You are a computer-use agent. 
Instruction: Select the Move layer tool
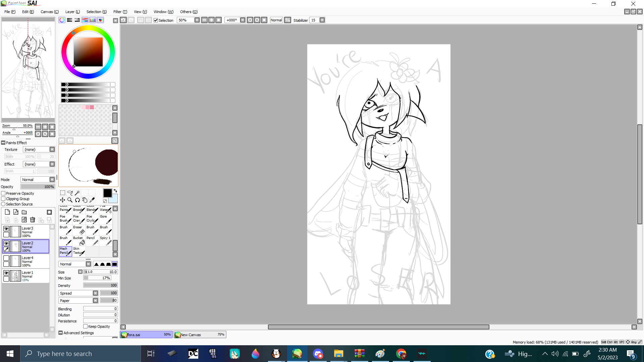click(x=63, y=200)
